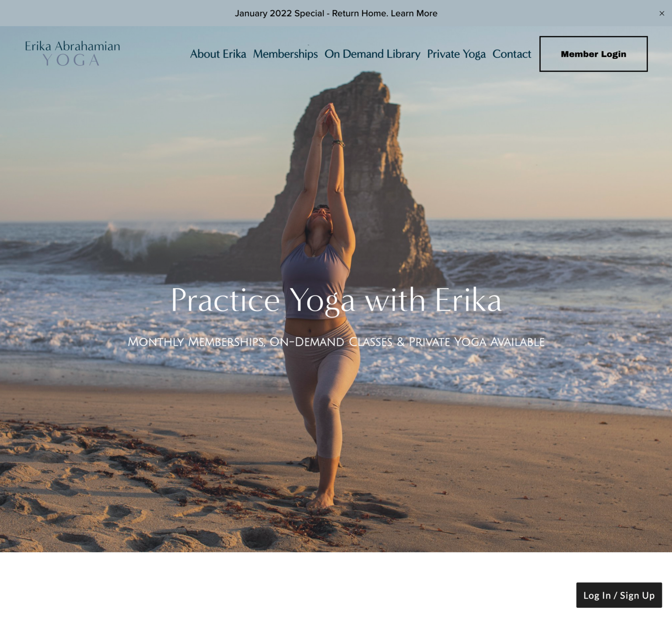Open the January 2022 Special announcement

tap(336, 13)
